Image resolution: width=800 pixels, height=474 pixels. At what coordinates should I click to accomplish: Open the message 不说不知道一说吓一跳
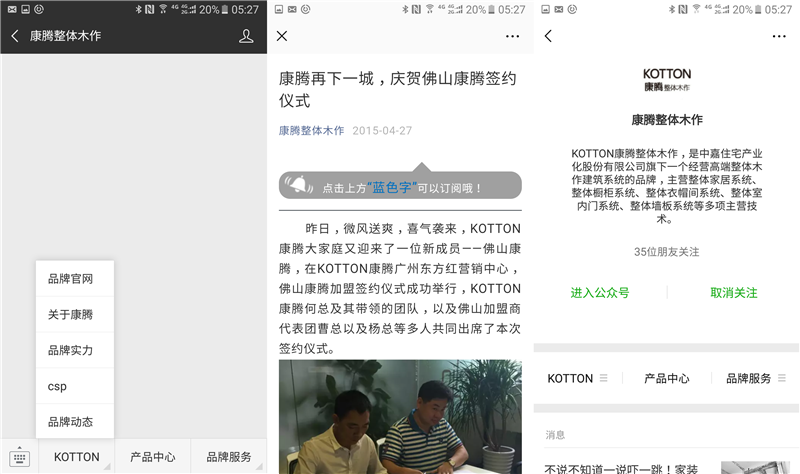click(x=620, y=468)
